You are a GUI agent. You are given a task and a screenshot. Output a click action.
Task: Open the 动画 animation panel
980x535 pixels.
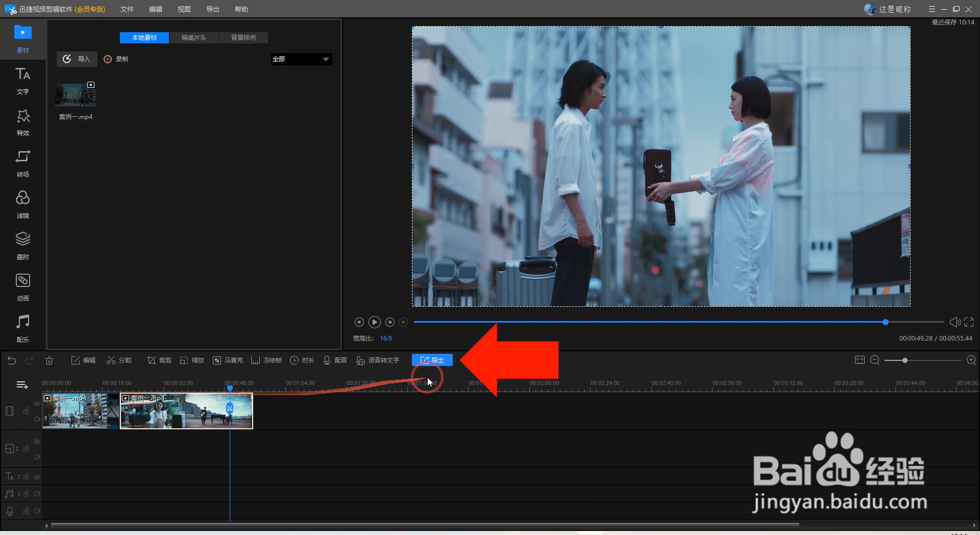click(x=22, y=287)
